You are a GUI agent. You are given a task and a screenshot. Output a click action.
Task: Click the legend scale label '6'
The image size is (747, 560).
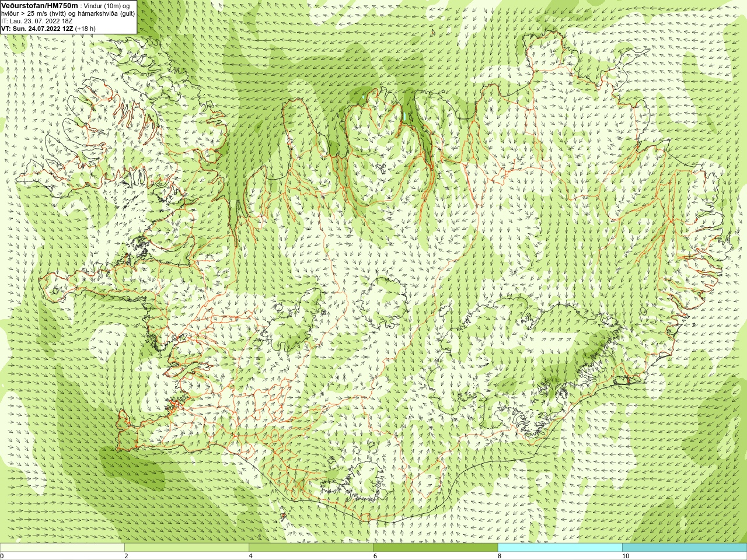pyautogui.click(x=375, y=556)
